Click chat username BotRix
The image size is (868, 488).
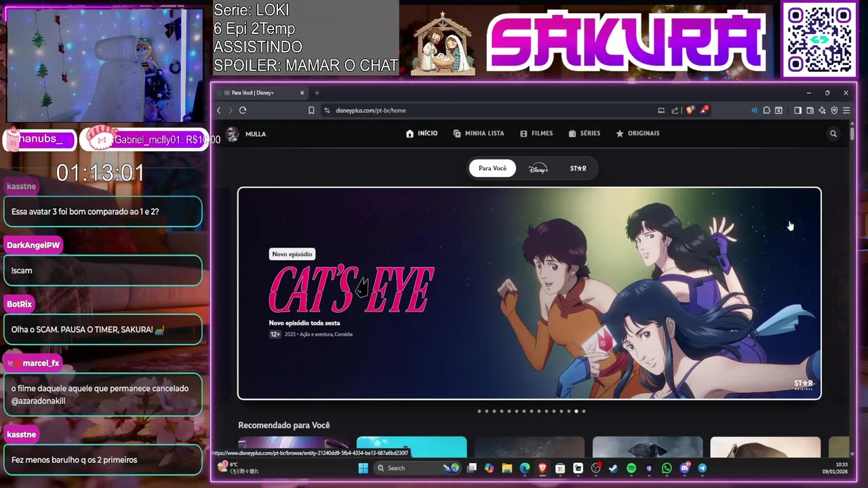click(x=20, y=304)
